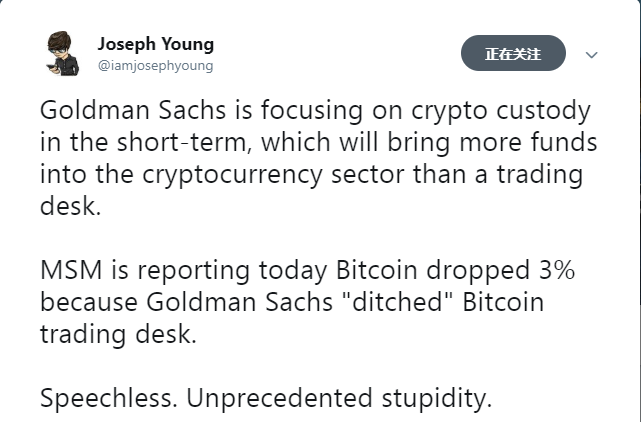Click the word 'MSM' in the tweet

click(x=71, y=270)
